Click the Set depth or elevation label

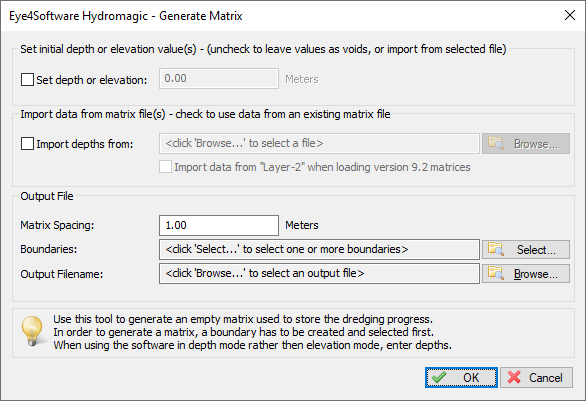tap(92, 80)
